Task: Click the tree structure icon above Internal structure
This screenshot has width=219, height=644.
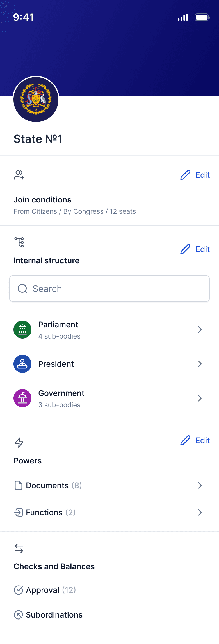Action: pos(19,242)
